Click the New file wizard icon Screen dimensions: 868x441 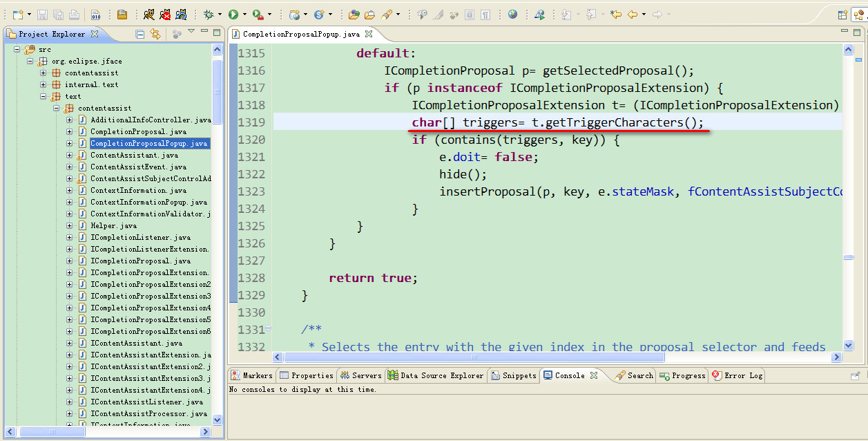coord(18,14)
